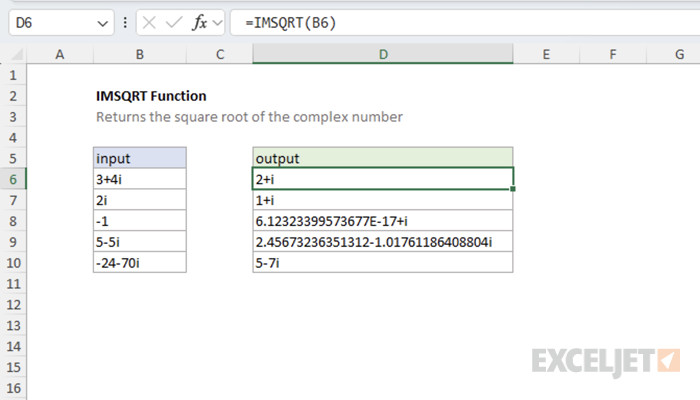Select row 5 header
This screenshot has height=400, width=700.
[x=13, y=158]
